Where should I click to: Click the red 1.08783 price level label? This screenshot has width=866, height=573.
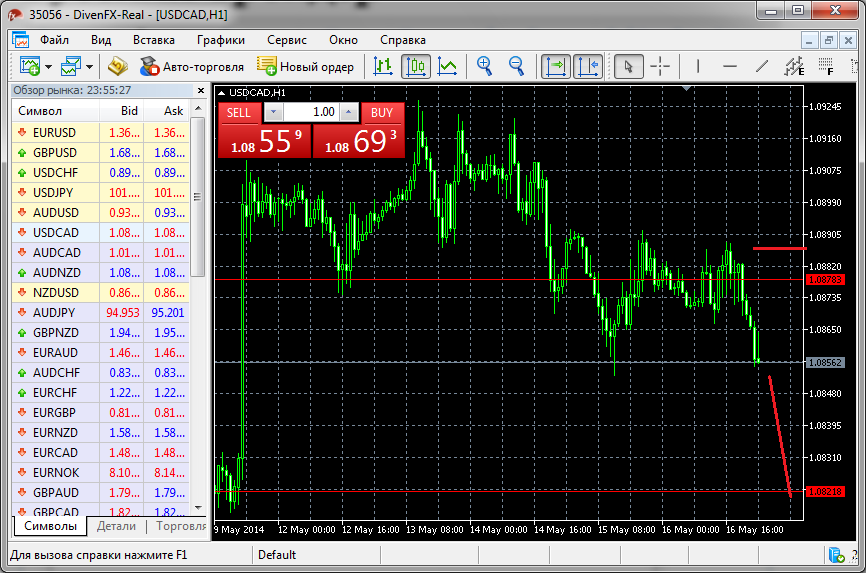(x=825, y=280)
